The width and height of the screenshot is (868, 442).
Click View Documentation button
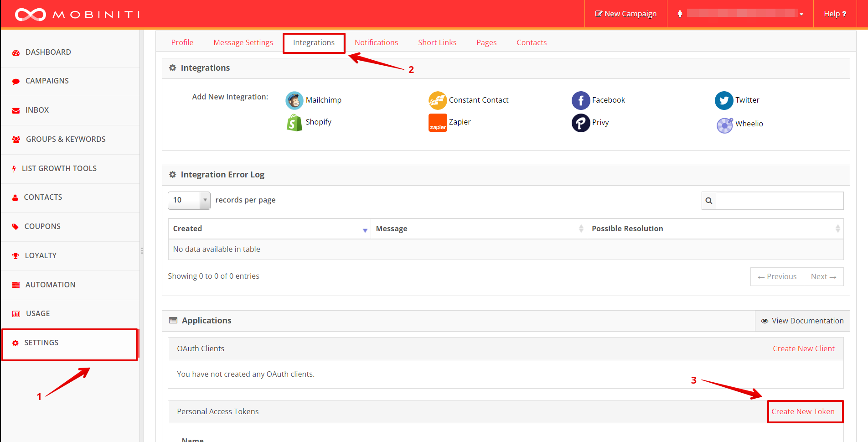click(802, 321)
